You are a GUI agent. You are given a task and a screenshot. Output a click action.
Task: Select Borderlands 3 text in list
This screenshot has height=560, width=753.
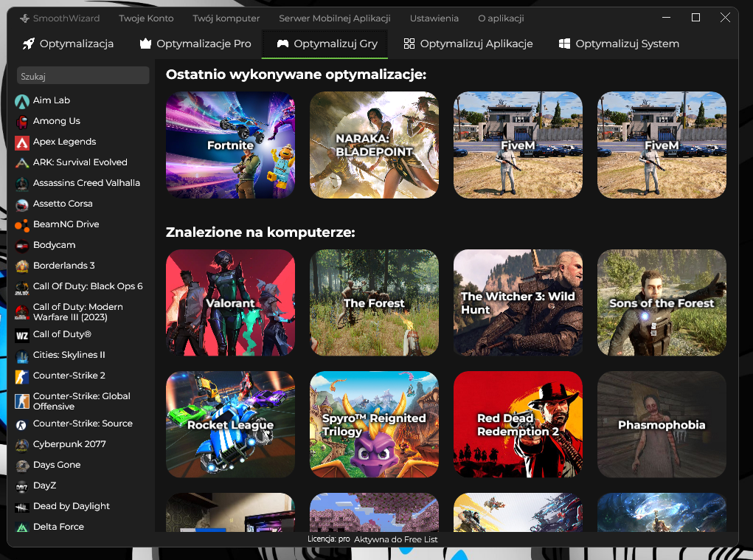click(x=64, y=266)
